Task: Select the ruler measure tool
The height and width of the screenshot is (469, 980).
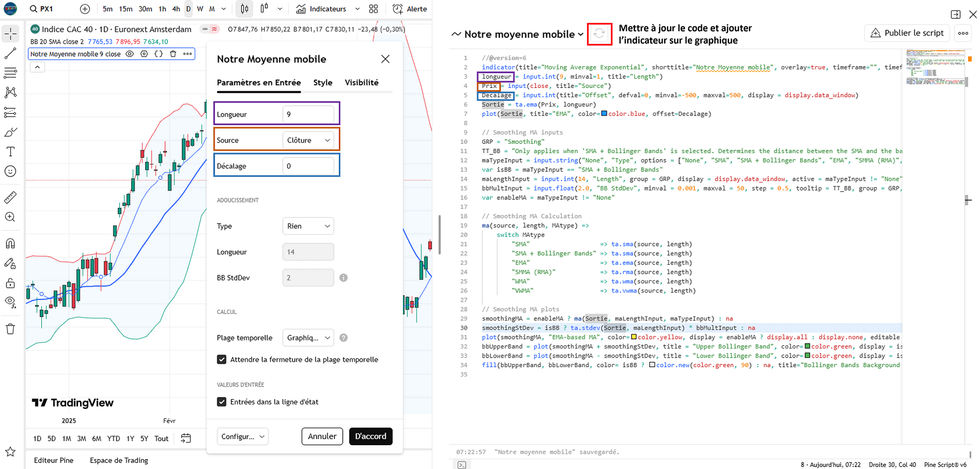Action: 10,197
